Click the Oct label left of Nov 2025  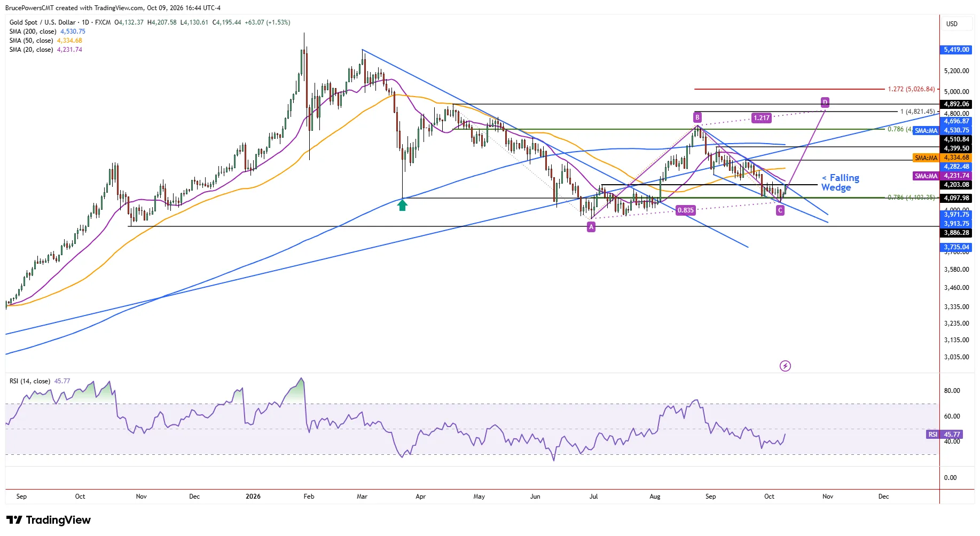[80, 496]
